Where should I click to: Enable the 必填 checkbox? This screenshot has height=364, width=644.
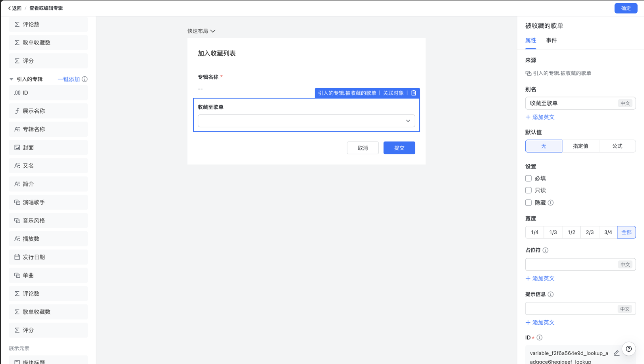(x=528, y=178)
